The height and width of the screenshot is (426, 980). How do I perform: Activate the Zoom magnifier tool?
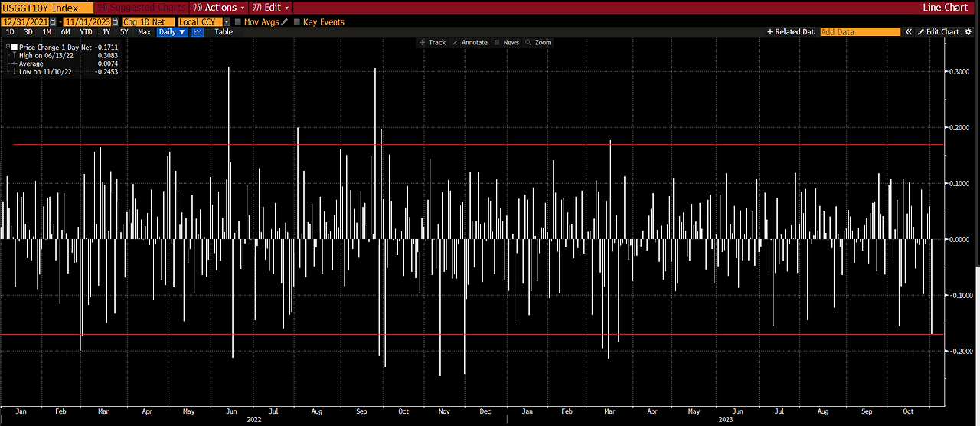pos(538,43)
